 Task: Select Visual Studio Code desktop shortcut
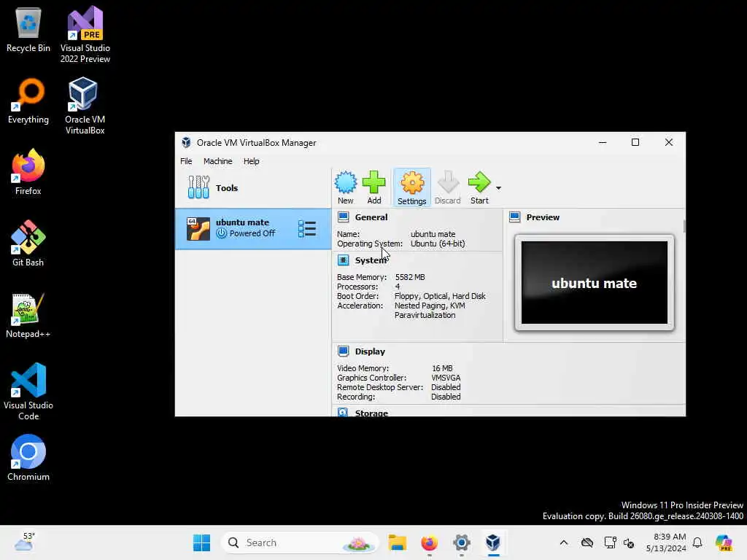coord(28,392)
